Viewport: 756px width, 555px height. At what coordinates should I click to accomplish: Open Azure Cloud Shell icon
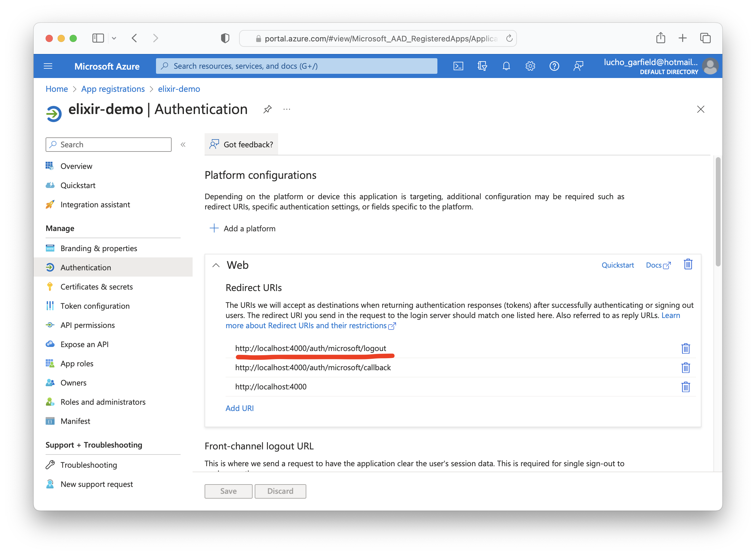458,66
